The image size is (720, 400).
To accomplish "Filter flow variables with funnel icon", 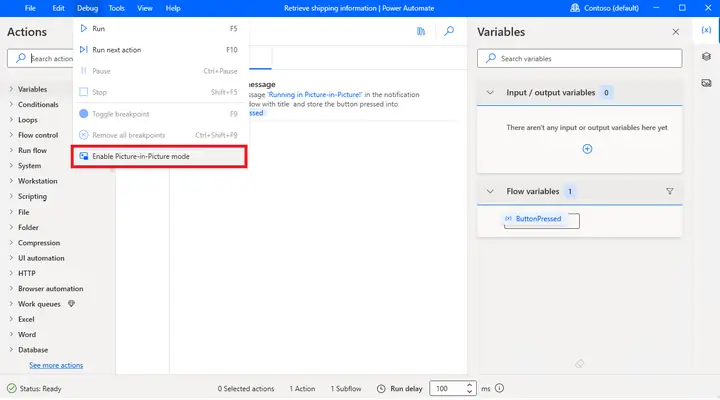I will [x=669, y=192].
